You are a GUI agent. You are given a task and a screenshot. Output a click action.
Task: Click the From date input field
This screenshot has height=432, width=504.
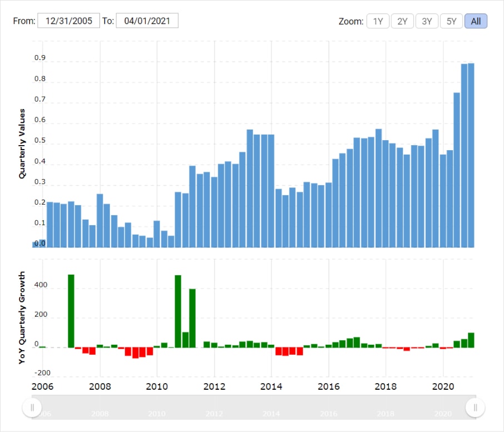68,21
